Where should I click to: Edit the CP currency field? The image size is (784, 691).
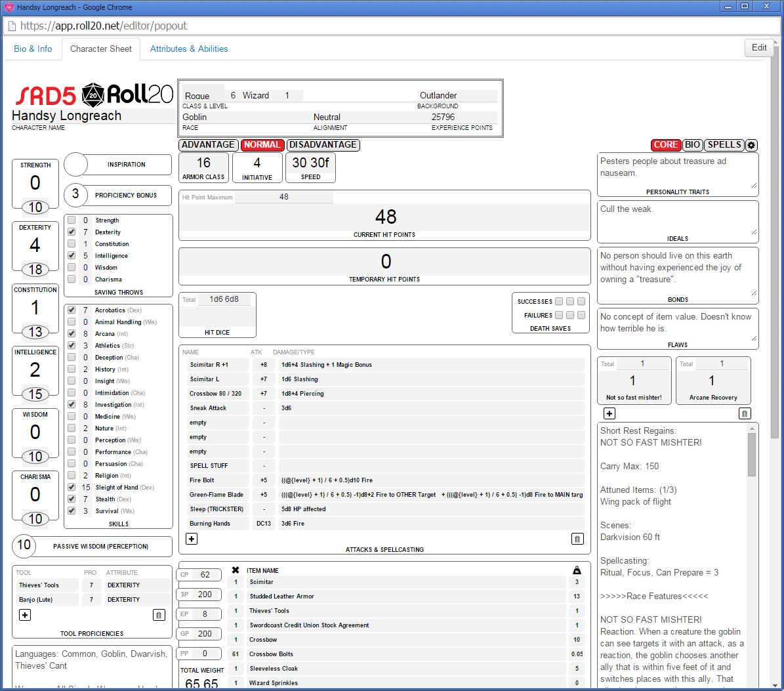205,574
